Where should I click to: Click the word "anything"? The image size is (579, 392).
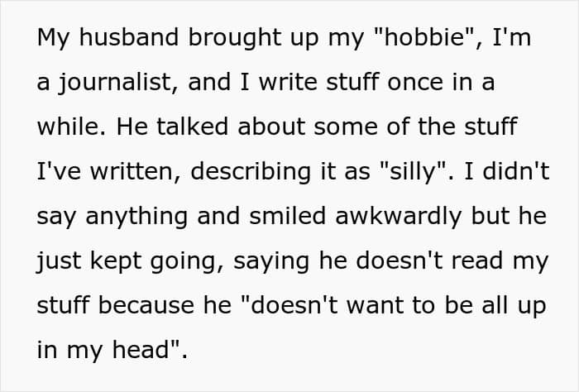[x=136, y=218]
